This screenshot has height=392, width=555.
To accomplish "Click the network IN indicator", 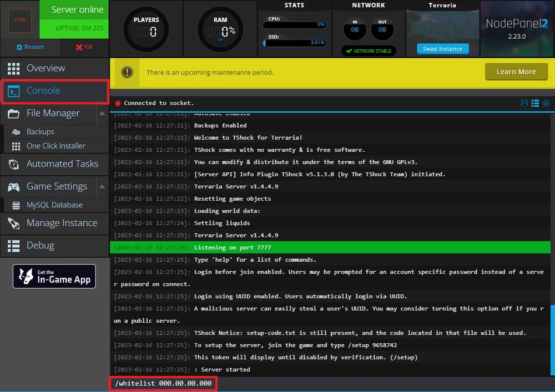I will tap(355, 29).
